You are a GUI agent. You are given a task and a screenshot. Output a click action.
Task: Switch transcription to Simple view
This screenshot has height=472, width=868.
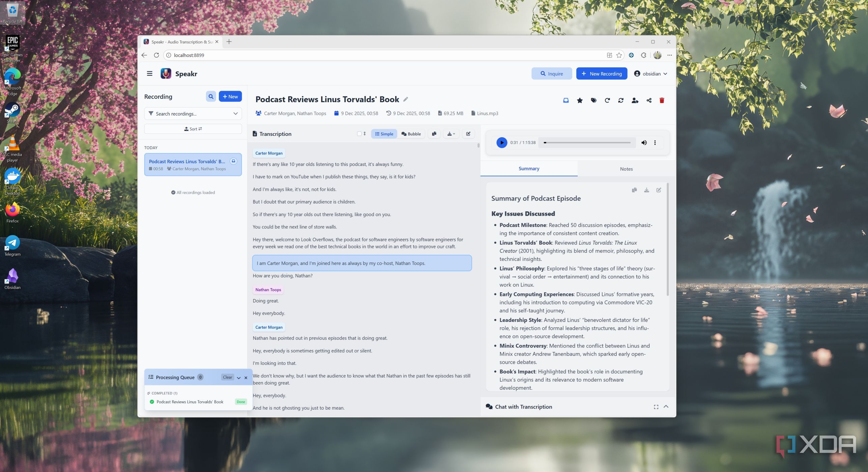pyautogui.click(x=384, y=134)
